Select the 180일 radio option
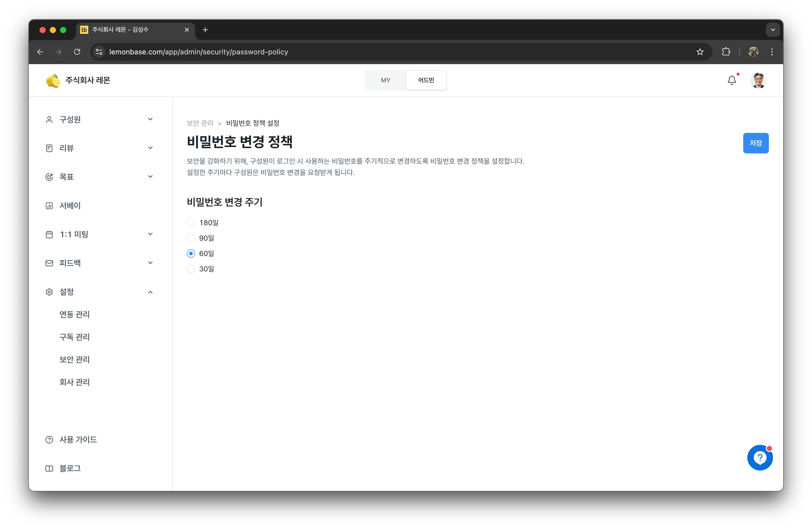Image resolution: width=812 pixels, height=529 pixels. 203,223
